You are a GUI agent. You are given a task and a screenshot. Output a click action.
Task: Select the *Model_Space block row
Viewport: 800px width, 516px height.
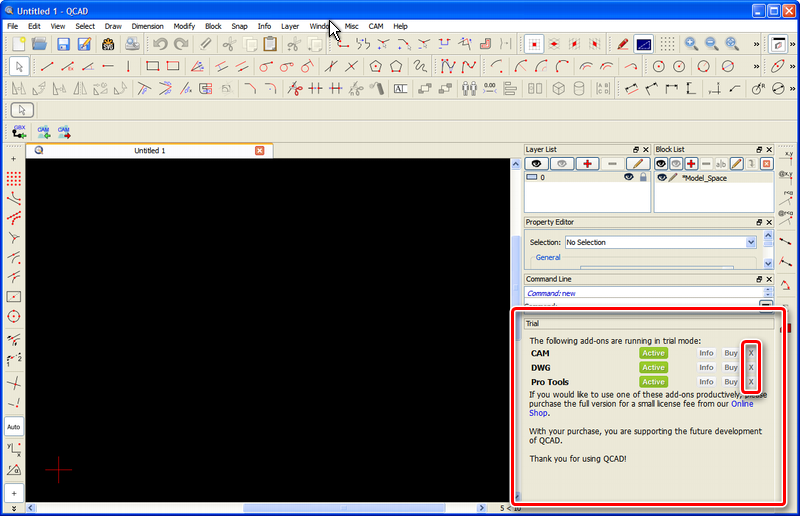713,178
